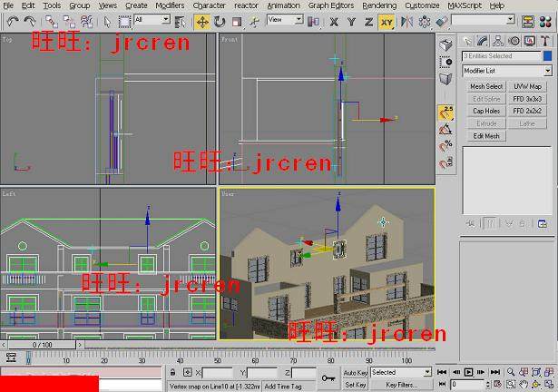Open the Modifiers menu

170,5
